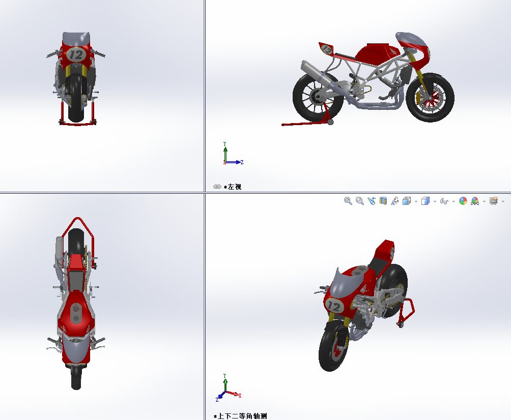This screenshot has width=511, height=420.
Task: Open the Display Style dropdown arrow
Action: point(435,201)
